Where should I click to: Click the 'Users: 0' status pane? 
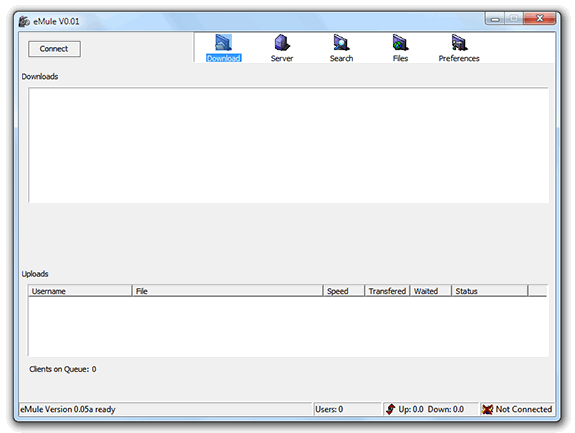[347, 409]
